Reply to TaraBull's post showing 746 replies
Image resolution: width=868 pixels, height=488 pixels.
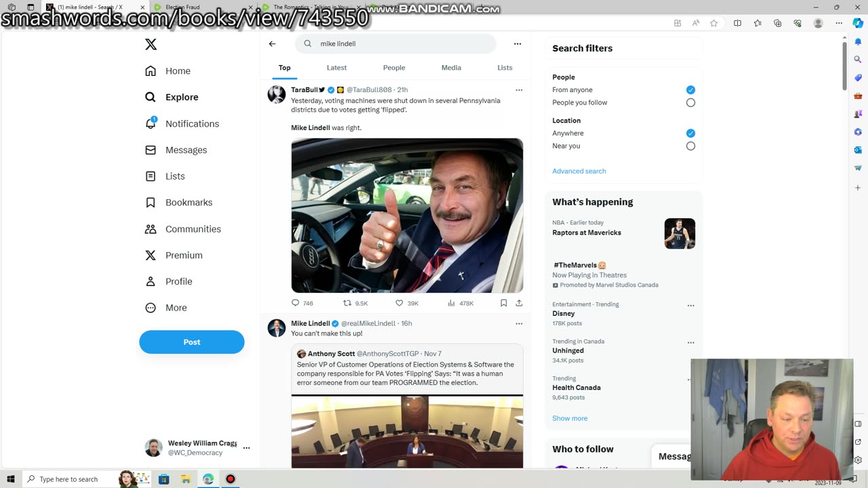[302, 303]
